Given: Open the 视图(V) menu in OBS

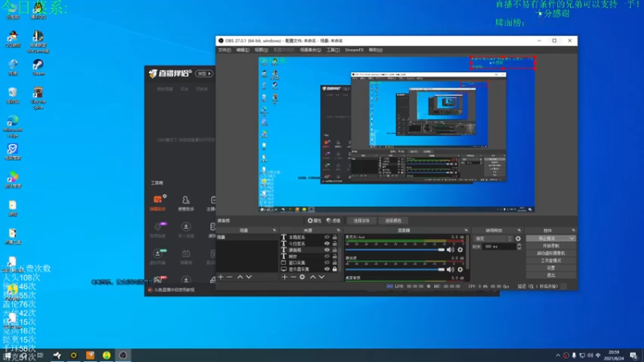Looking at the screenshot, I should 261,50.
